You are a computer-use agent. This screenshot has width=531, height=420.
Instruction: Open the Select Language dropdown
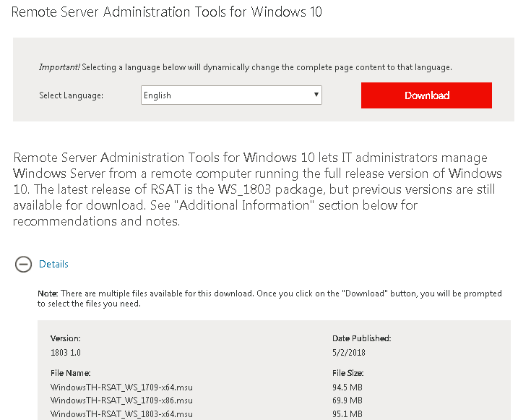pyautogui.click(x=231, y=95)
